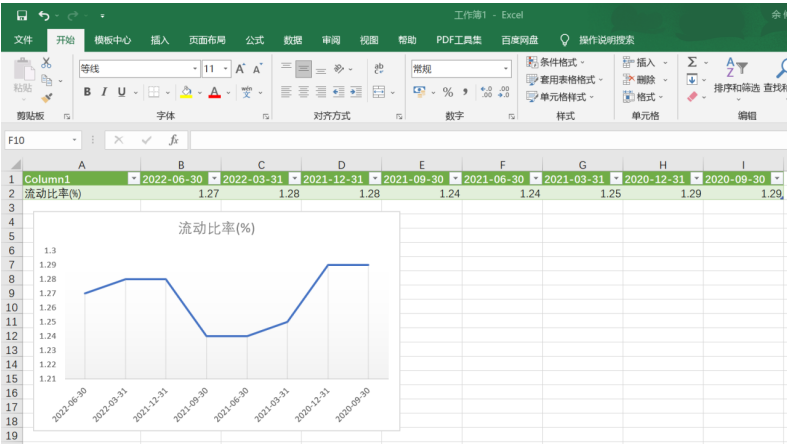Switch to the 插入 (Insert) ribbon tab
This screenshot has height=444, width=787.
(160, 40)
